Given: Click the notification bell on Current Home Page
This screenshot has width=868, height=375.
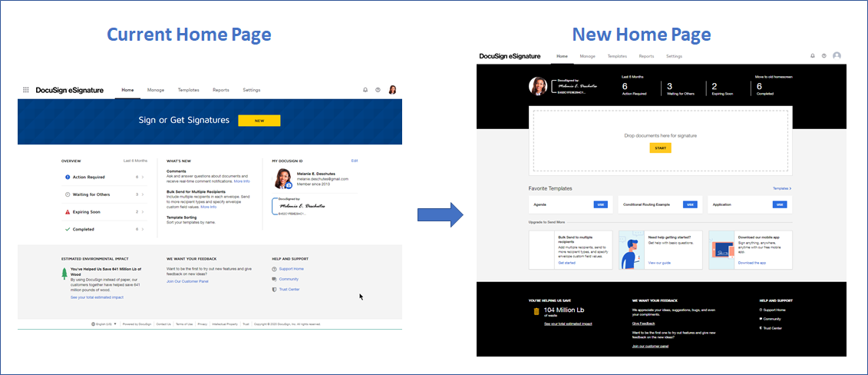Looking at the screenshot, I should 365,90.
